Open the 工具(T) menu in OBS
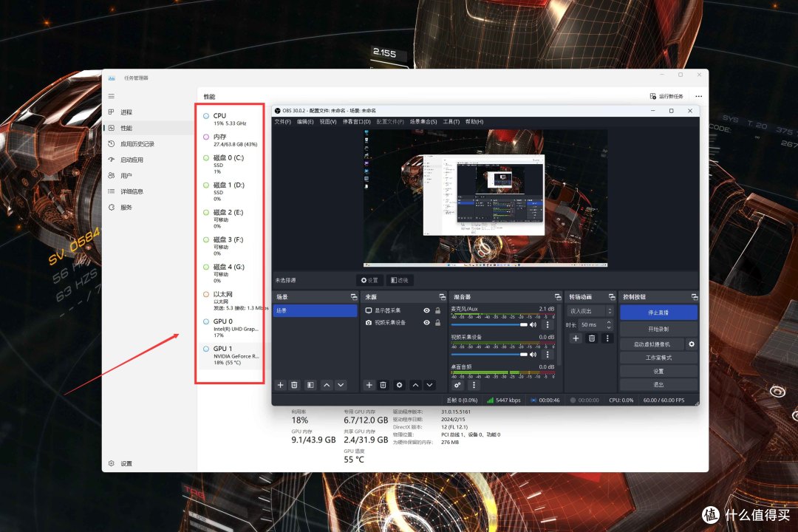Viewport: 798px width, 532px height. pyautogui.click(x=451, y=122)
